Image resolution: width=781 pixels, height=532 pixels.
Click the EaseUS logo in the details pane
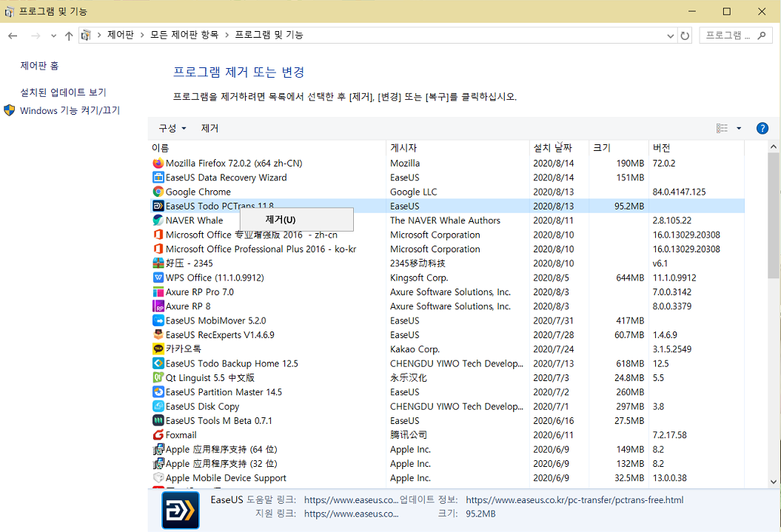(180, 509)
